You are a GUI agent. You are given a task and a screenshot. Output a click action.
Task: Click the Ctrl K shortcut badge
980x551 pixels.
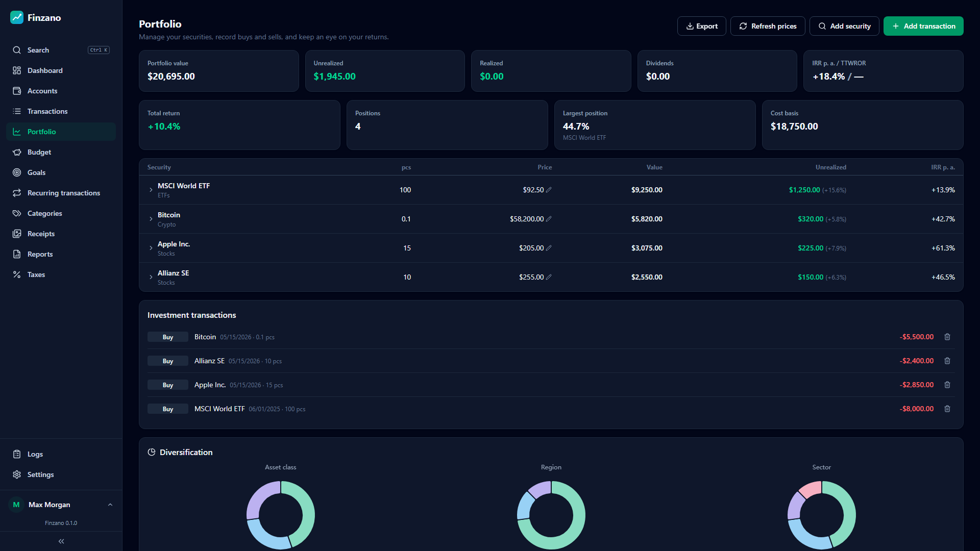tap(99, 50)
